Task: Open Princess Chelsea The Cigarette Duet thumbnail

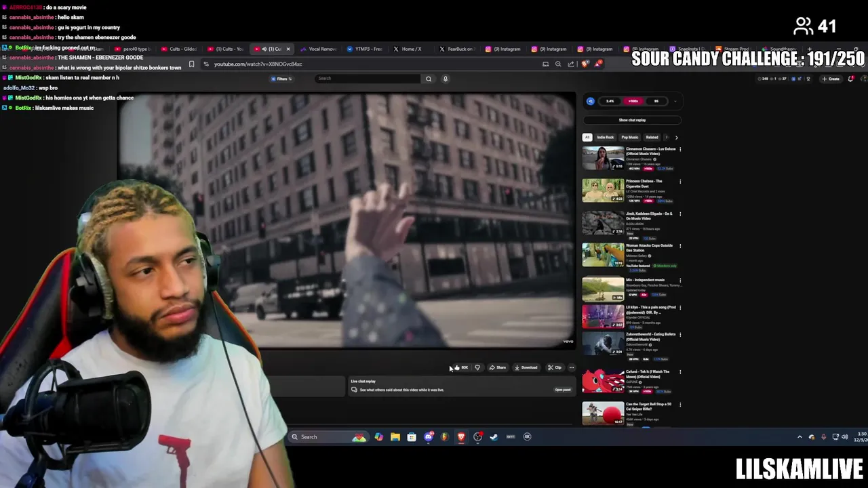Action: [x=603, y=190]
